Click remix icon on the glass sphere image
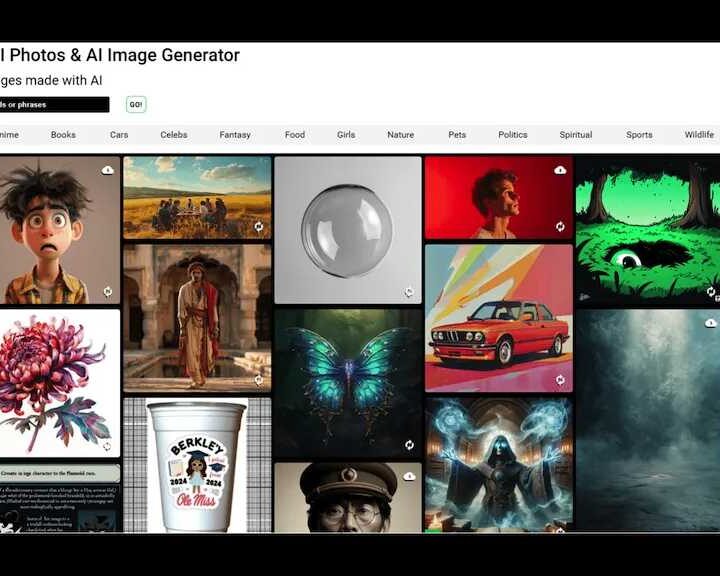Screen dimensions: 720x576 (409, 292)
